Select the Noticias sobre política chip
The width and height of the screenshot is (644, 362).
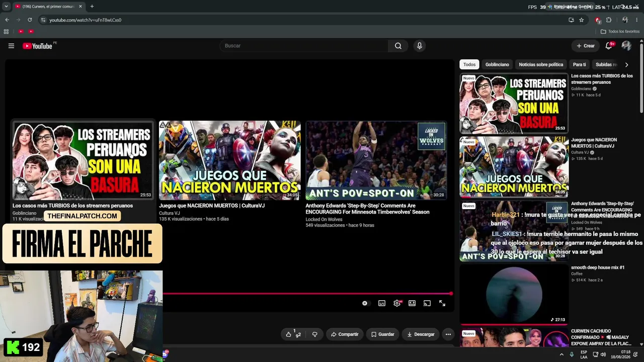[x=541, y=64]
